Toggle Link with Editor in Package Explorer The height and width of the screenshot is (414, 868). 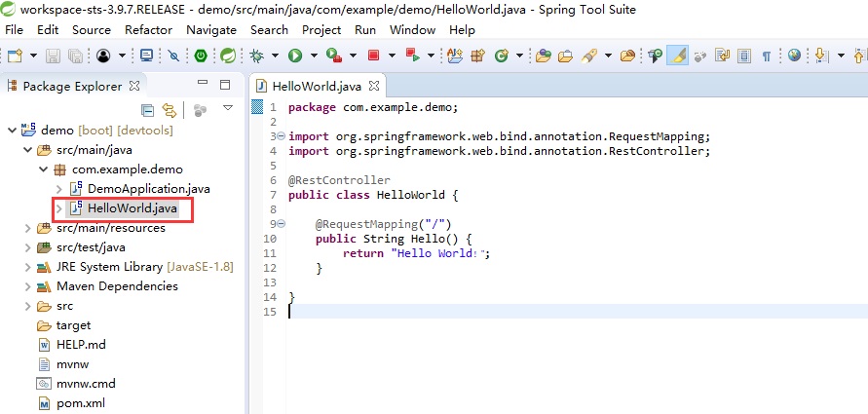pos(169,110)
